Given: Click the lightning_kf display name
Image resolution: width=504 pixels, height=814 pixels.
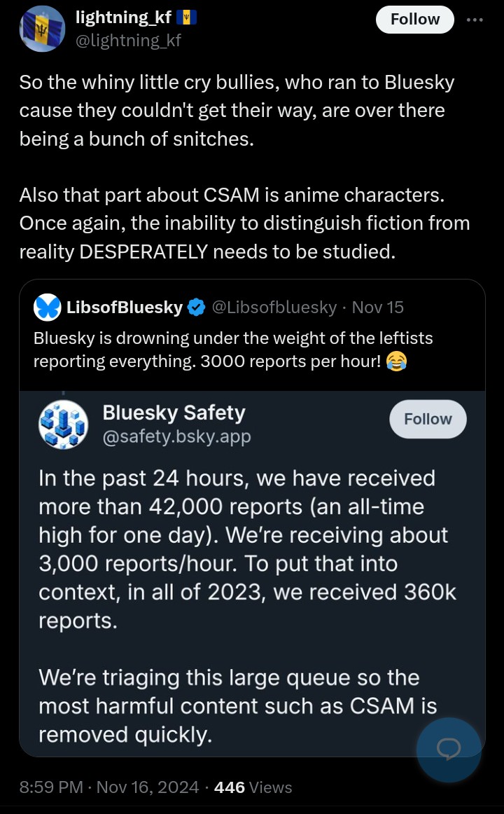Looking at the screenshot, I should (123, 18).
